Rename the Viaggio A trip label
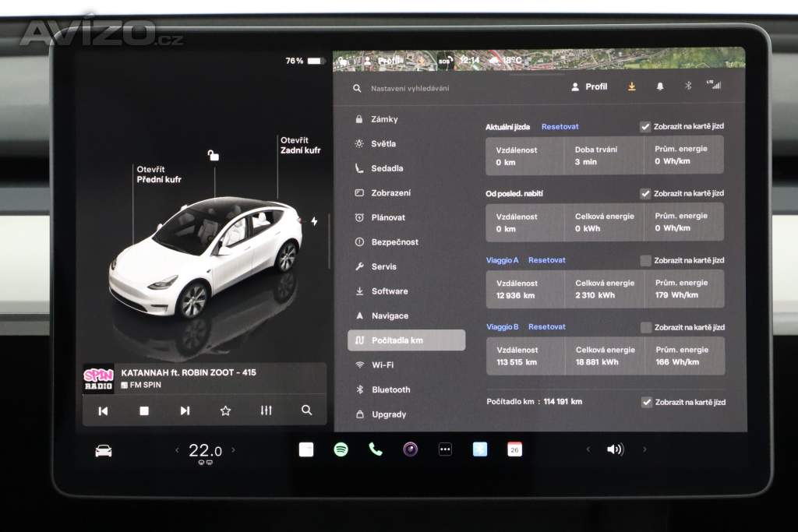This screenshot has width=798, height=532. click(x=502, y=260)
